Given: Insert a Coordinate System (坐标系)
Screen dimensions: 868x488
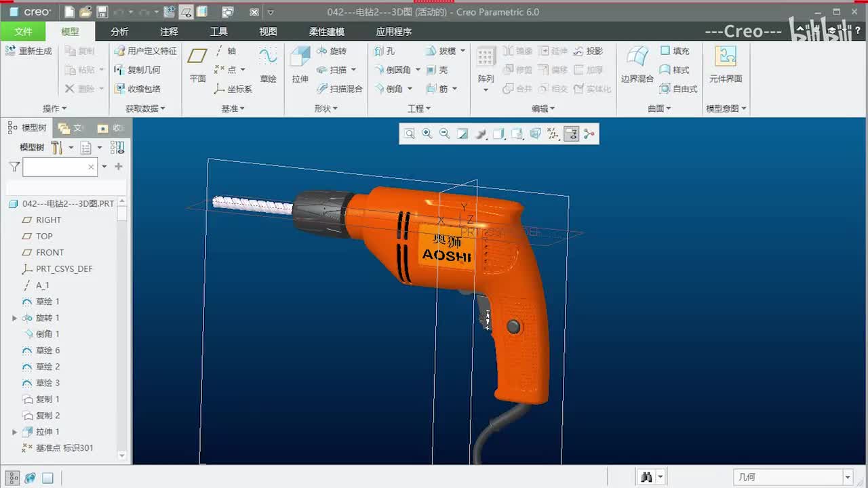Looking at the screenshot, I should click(233, 89).
